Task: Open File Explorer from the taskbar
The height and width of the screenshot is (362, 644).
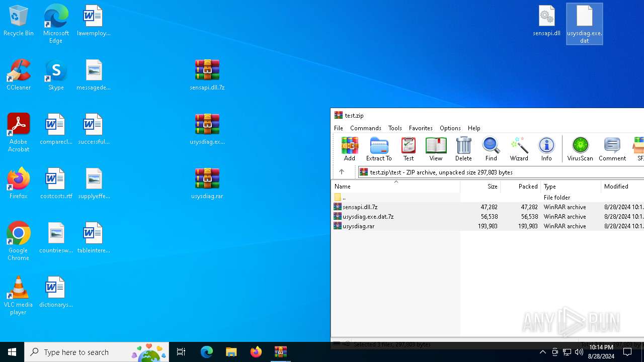Action: tap(231, 352)
